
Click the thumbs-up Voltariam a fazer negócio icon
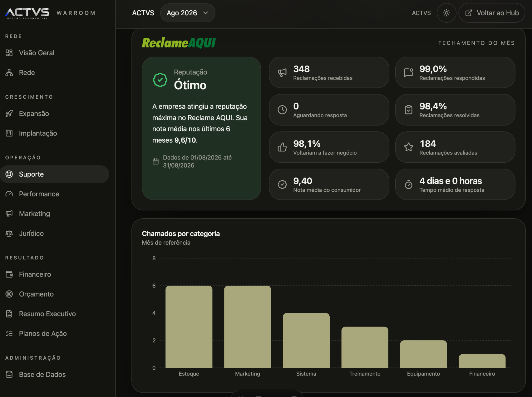point(282,147)
